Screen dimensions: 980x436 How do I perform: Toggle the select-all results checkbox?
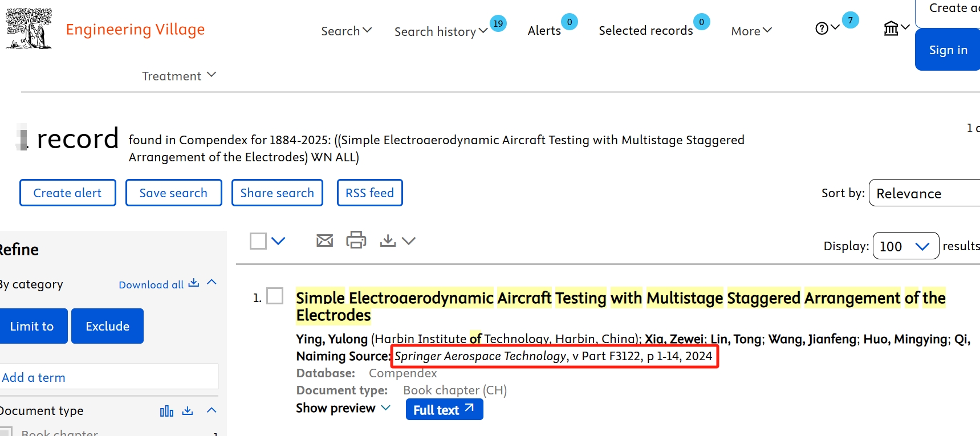pyautogui.click(x=258, y=241)
